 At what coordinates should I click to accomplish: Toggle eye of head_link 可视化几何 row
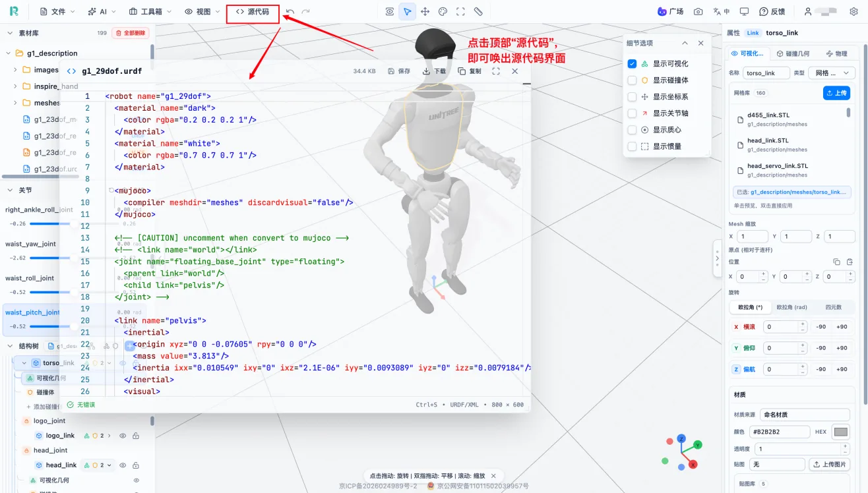pyautogui.click(x=137, y=480)
